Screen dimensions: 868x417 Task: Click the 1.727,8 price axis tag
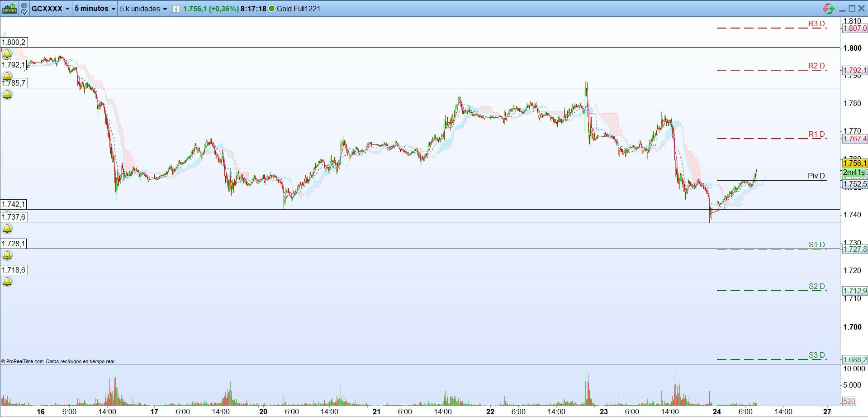pos(854,249)
